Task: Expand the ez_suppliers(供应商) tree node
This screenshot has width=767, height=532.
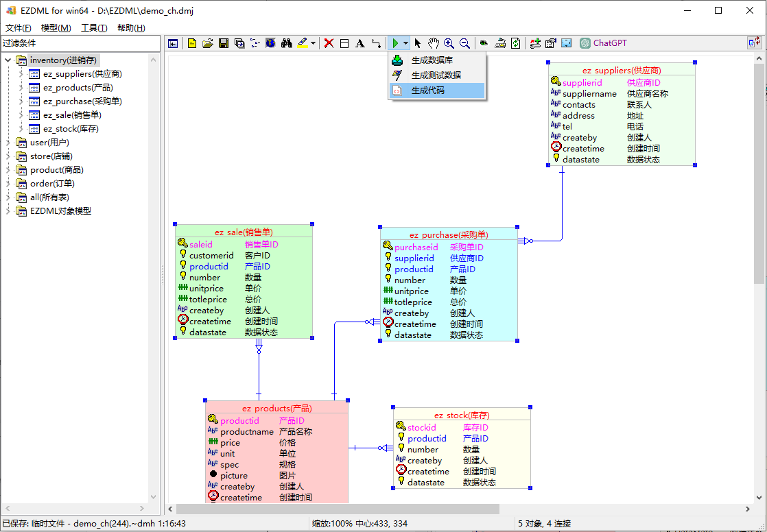Action: point(21,74)
